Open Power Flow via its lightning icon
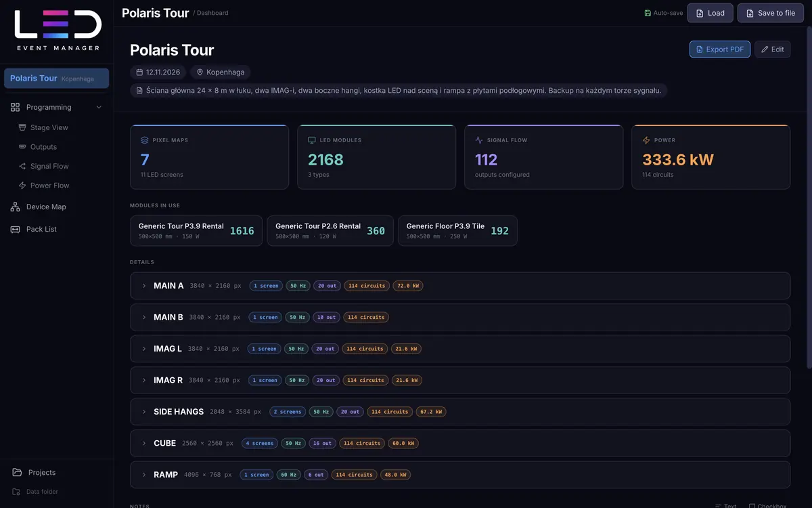Viewport: 812px width, 508px height. point(22,186)
